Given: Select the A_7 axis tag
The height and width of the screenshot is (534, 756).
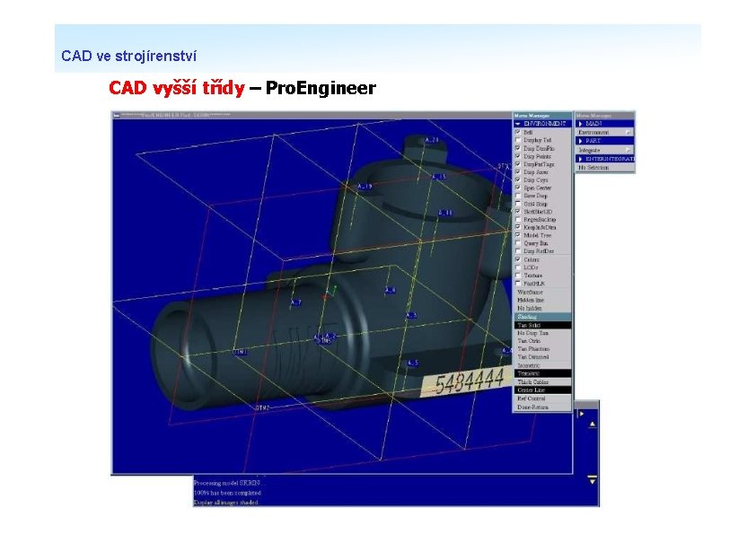Looking at the screenshot, I should pyautogui.click(x=296, y=302).
